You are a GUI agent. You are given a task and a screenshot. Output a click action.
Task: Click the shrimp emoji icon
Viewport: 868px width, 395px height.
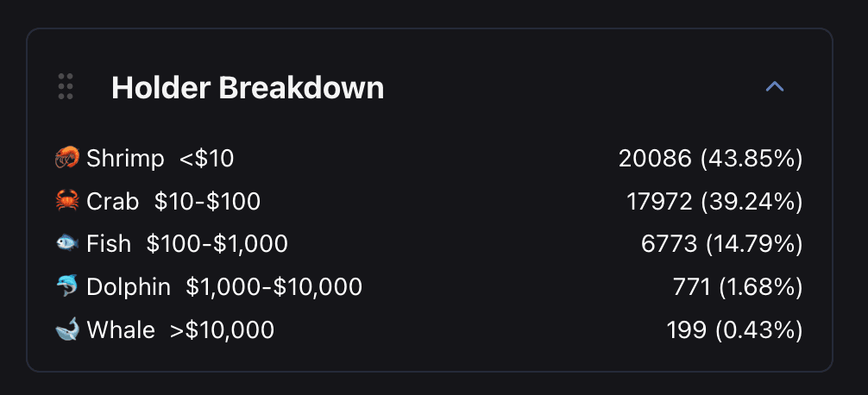click(x=67, y=159)
